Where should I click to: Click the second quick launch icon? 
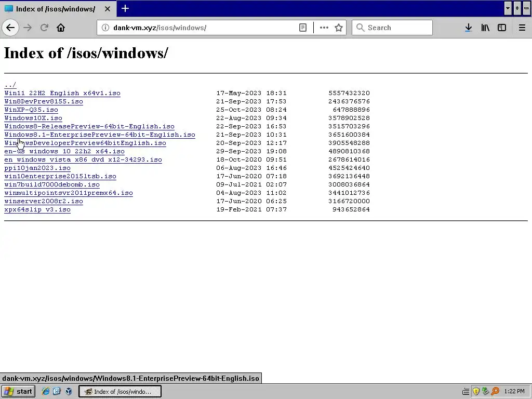point(57,391)
